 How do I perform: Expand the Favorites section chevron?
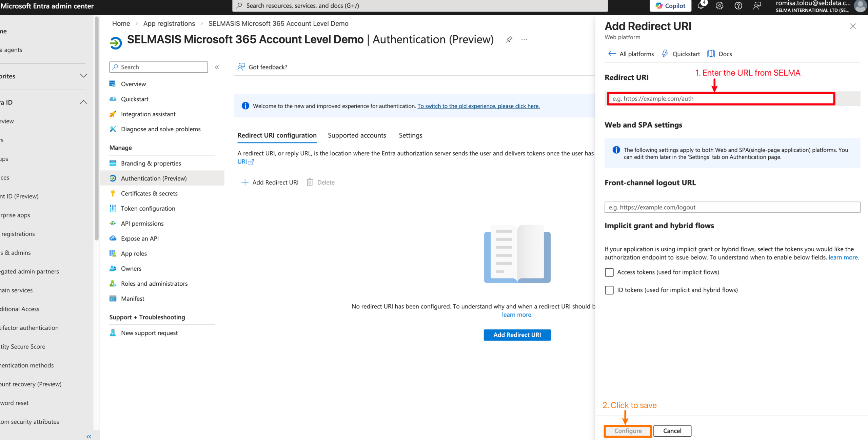pos(83,76)
